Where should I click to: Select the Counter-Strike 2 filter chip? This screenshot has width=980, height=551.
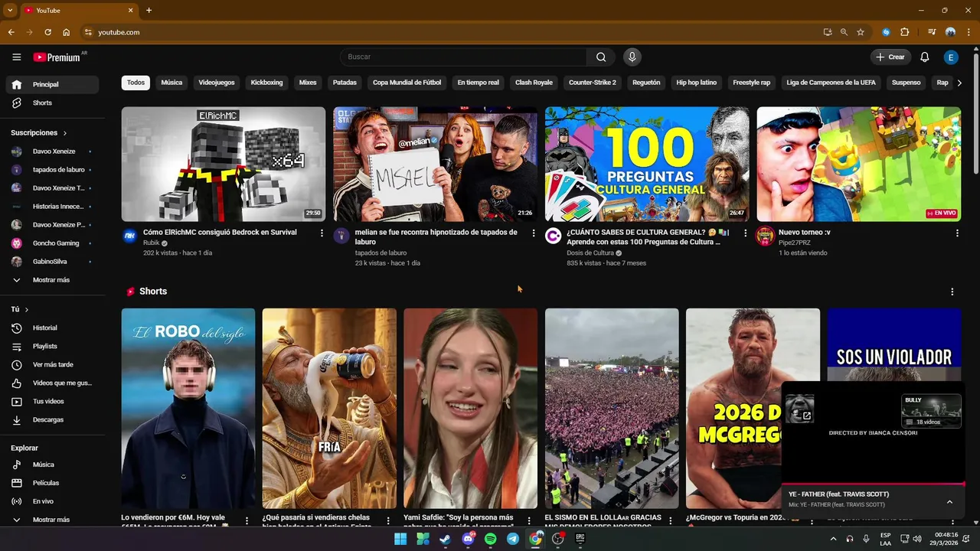(593, 83)
